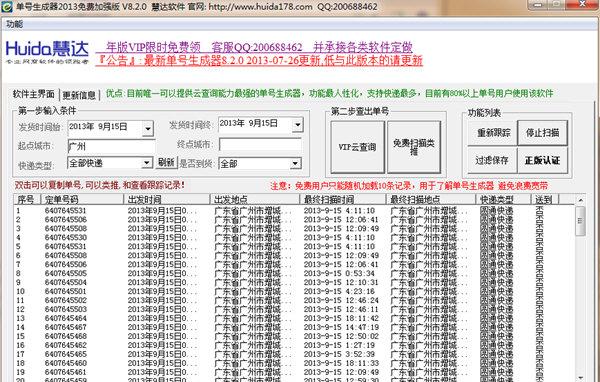Click the 刷新 button

point(166,162)
